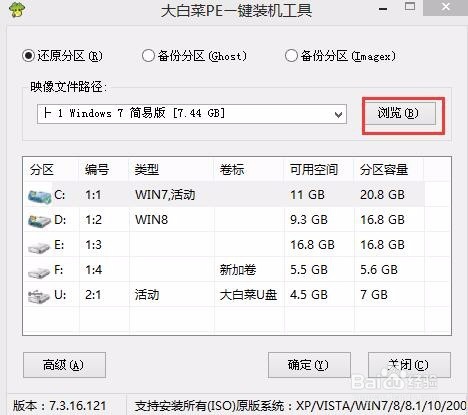Click the 5.6 GB capacity cell
468x415 pixels.
[x=379, y=270]
